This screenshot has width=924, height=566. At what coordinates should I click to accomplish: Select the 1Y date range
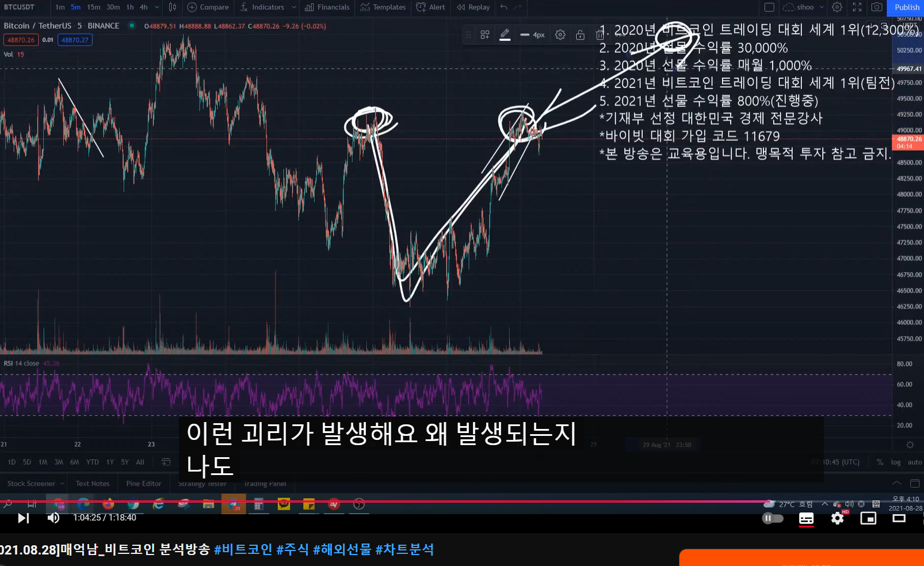click(x=110, y=462)
